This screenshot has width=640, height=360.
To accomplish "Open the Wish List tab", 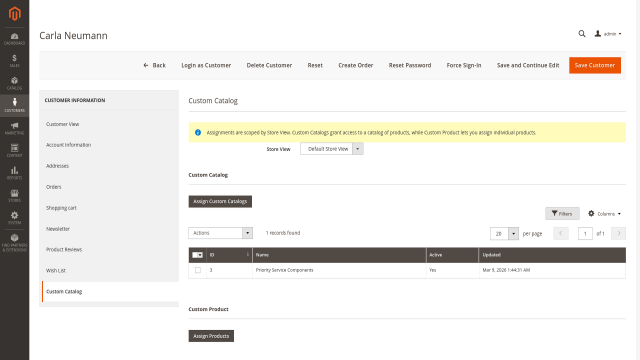I will coord(109,271).
